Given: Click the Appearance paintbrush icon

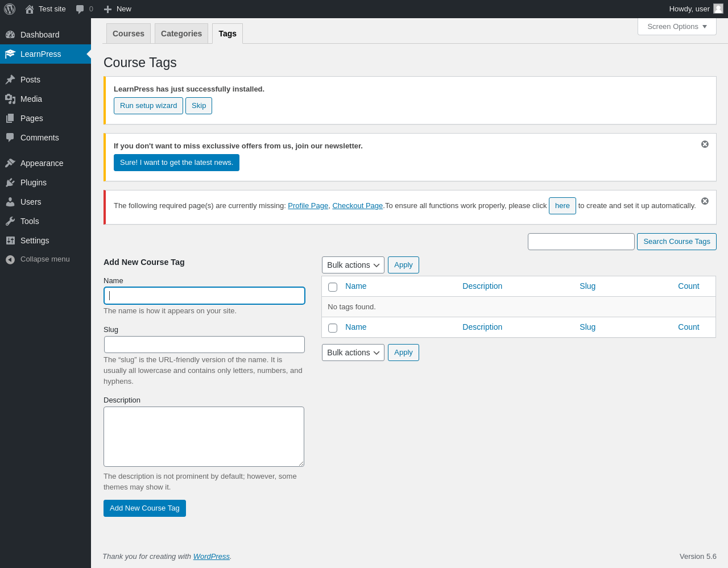Looking at the screenshot, I should coord(10,163).
